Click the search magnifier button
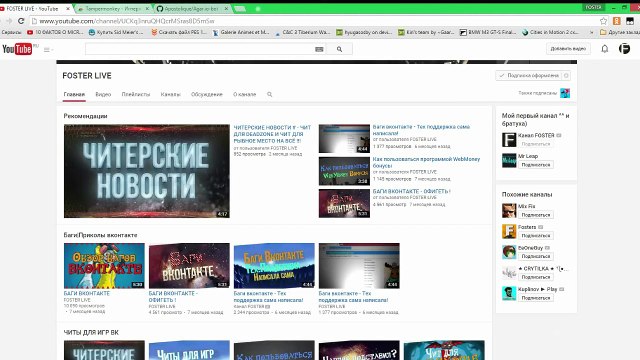The image size is (640, 360). point(339,49)
